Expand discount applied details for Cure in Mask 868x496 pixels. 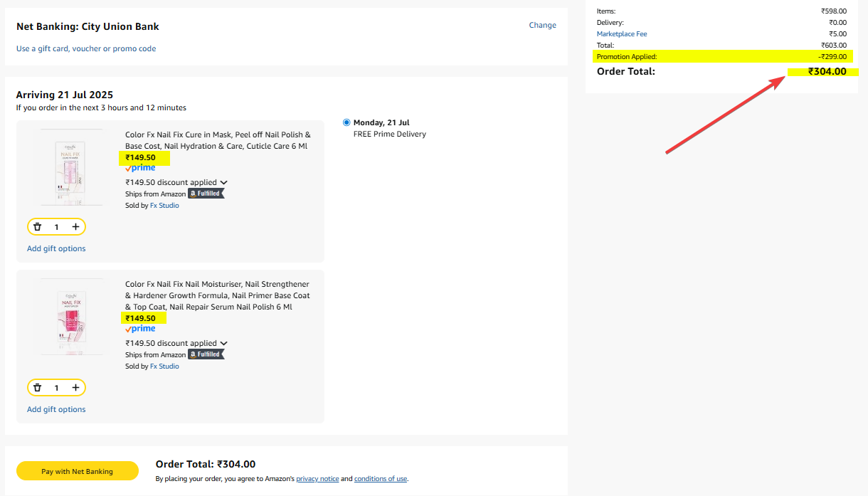pyautogui.click(x=224, y=183)
